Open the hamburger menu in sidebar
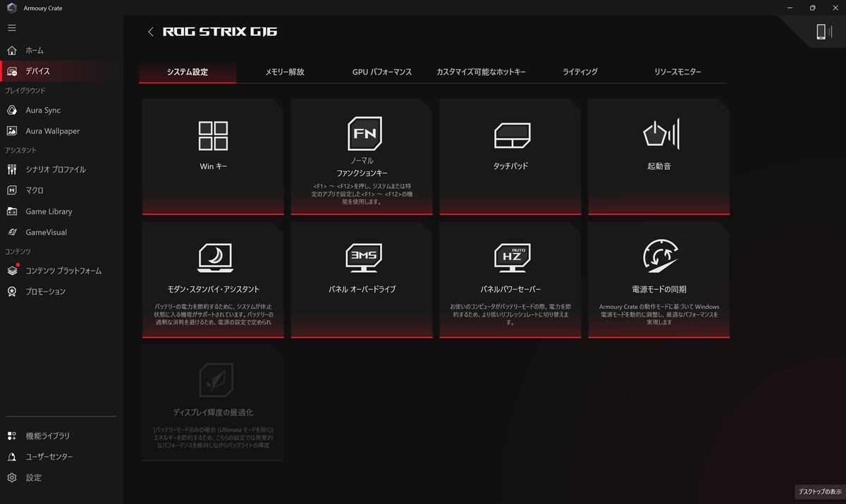The width and height of the screenshot is (846, 504). click(x=11, y=27)
